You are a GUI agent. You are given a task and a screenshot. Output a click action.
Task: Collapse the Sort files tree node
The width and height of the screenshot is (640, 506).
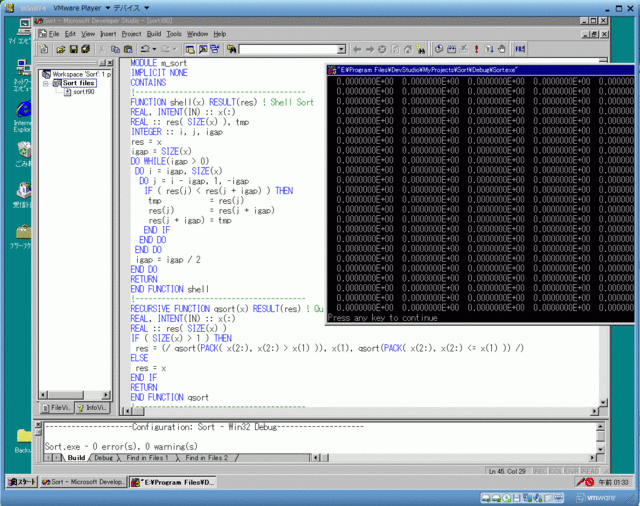46,83
